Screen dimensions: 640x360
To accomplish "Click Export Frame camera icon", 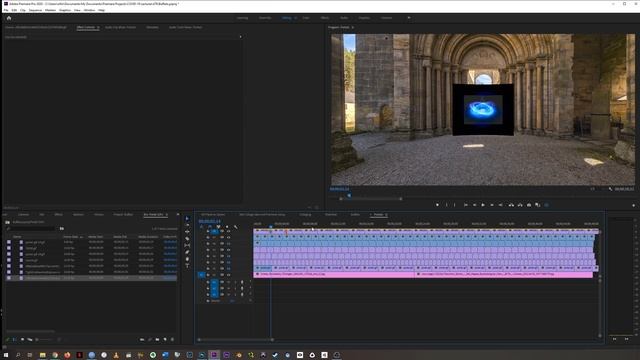I will point(529,205).
